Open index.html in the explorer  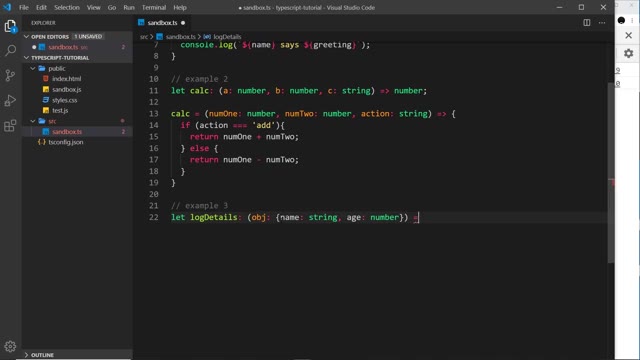67,79
